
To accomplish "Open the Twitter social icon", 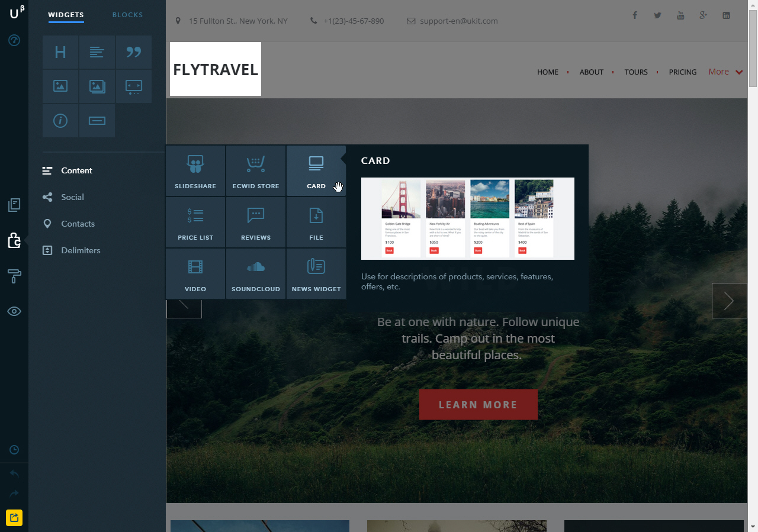I will [657, 15].
